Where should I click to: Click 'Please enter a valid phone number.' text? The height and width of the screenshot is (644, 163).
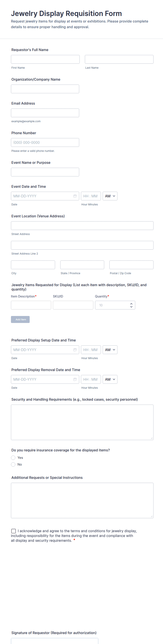33,151
